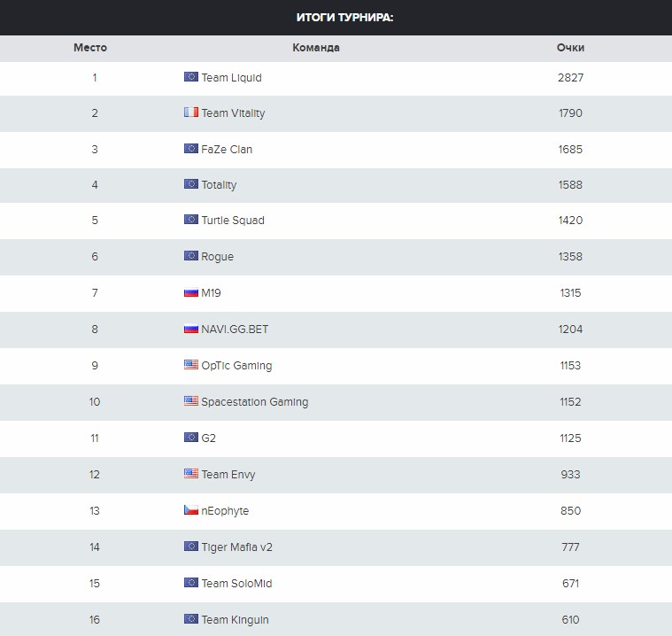Click the score 1125
Screen dimensions: 672x636
(x=570, y=438)
